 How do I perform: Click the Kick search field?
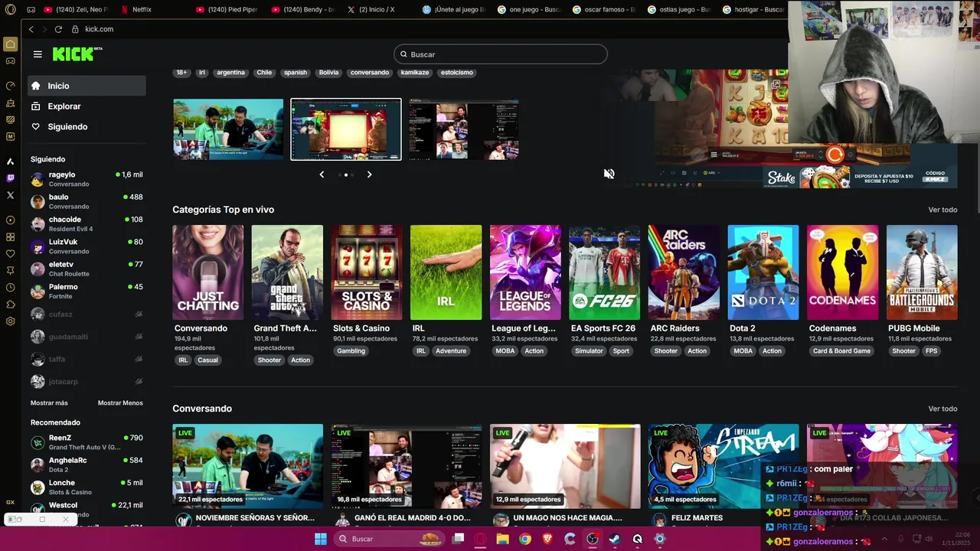pyautogui.click(x=501, y=54)
